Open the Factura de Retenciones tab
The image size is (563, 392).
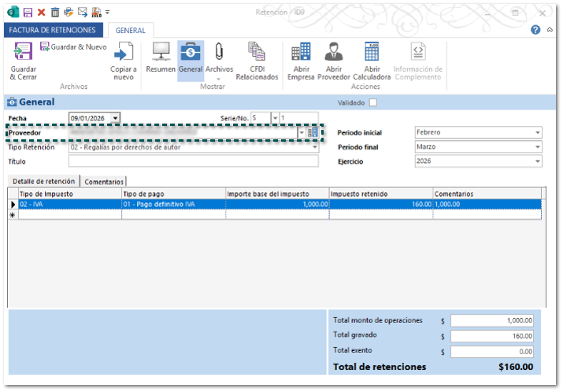(x=54, y=30)
